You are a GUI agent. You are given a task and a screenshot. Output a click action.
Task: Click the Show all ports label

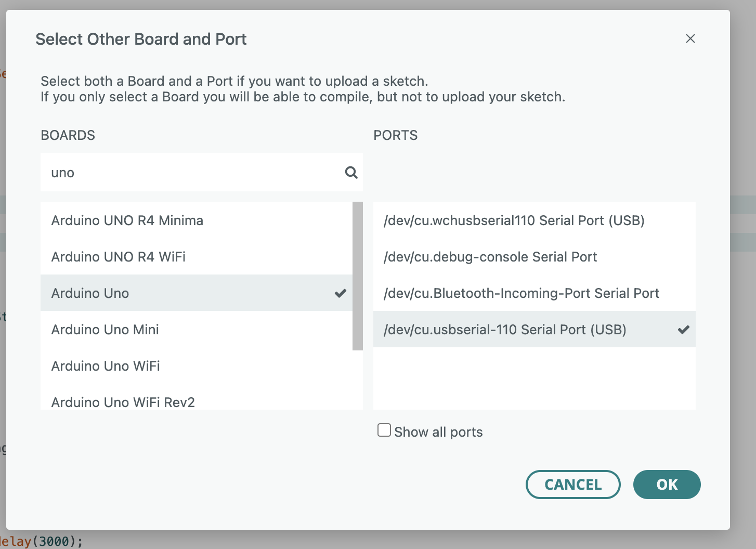coord(438,432)
